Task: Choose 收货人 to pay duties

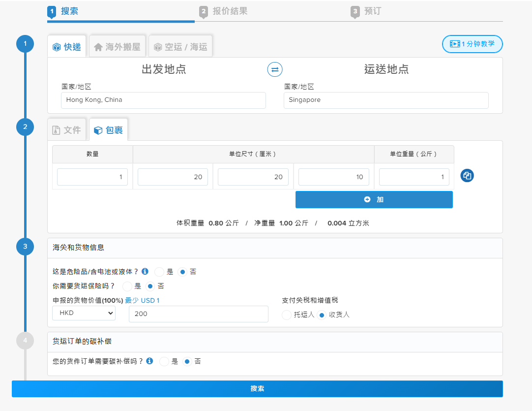Action: 322,315
